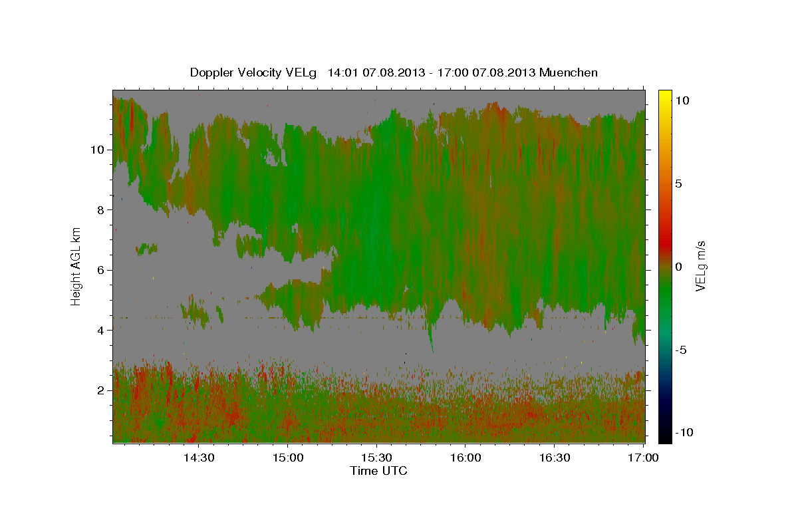This screenshot has height=532, width=798.
Task: Click the plot title "Doppler Velocity VELg"
Action: coord(255,72)
